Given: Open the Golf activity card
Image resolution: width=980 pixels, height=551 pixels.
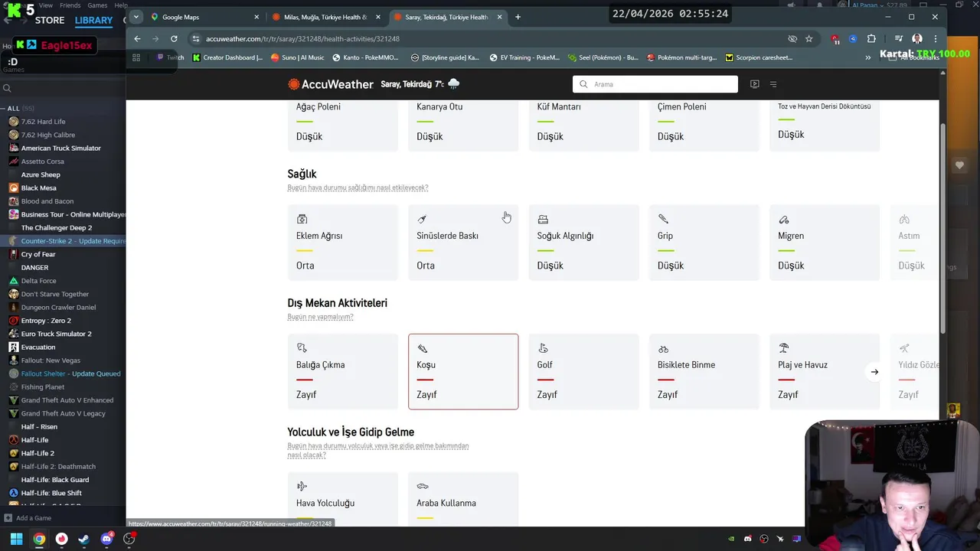Looking at the screenshot, I should (x=583, y=372).
